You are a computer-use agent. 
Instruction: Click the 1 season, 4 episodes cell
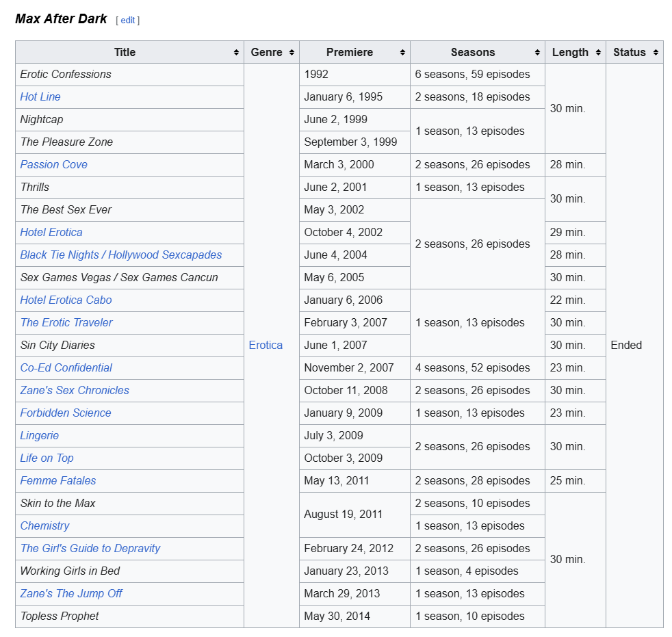478,571
